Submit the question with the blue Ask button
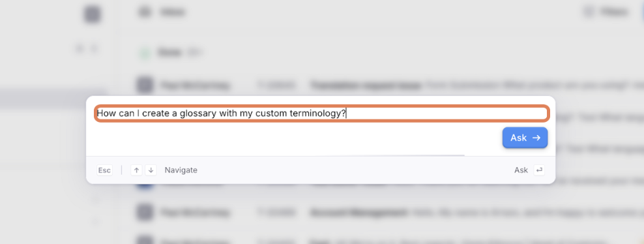This screenshot has width=644, height=244. (x=525, y=138)
